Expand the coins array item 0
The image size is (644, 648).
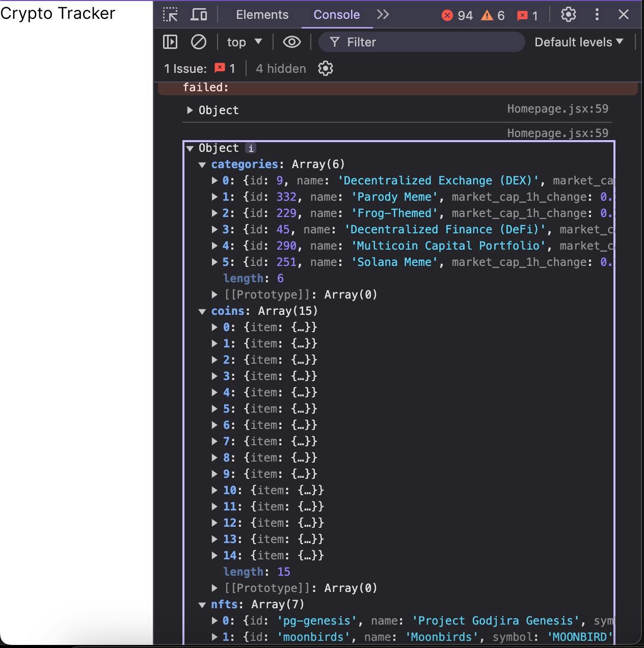click(214, 327)
